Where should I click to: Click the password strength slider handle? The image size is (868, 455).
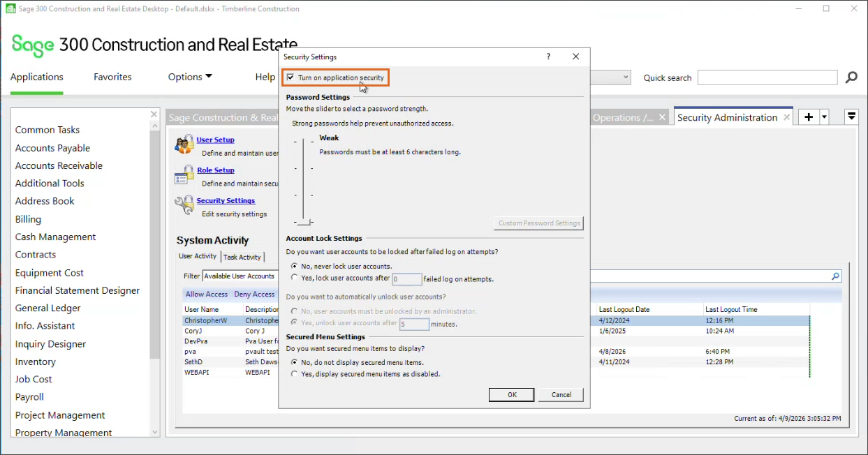303,222
